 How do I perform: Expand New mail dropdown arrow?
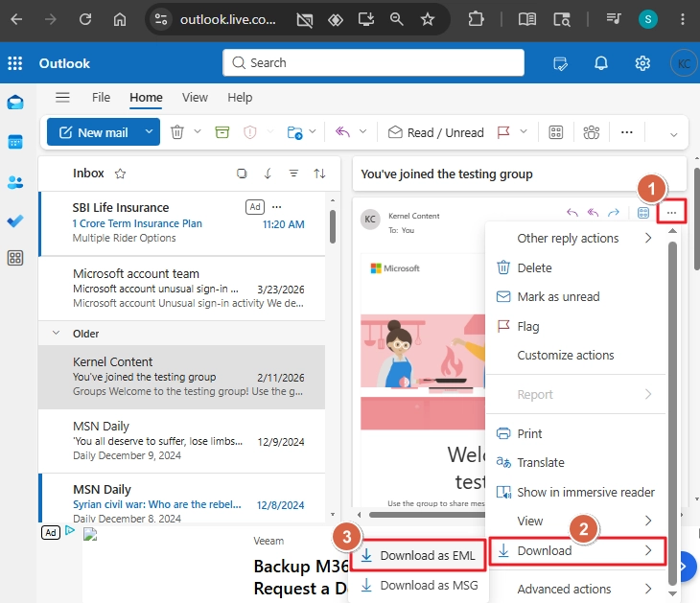[x=149, y=131]
